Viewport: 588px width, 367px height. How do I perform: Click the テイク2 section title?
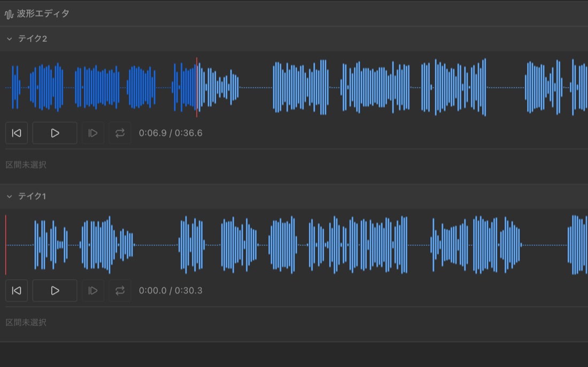(x=33, y=38)
